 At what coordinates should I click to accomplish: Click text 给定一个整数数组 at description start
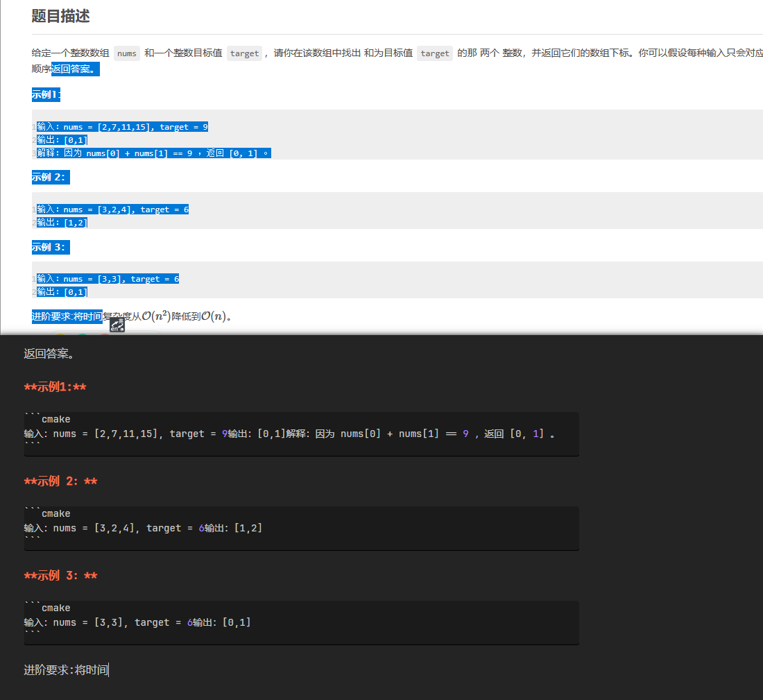pos(71,53)
